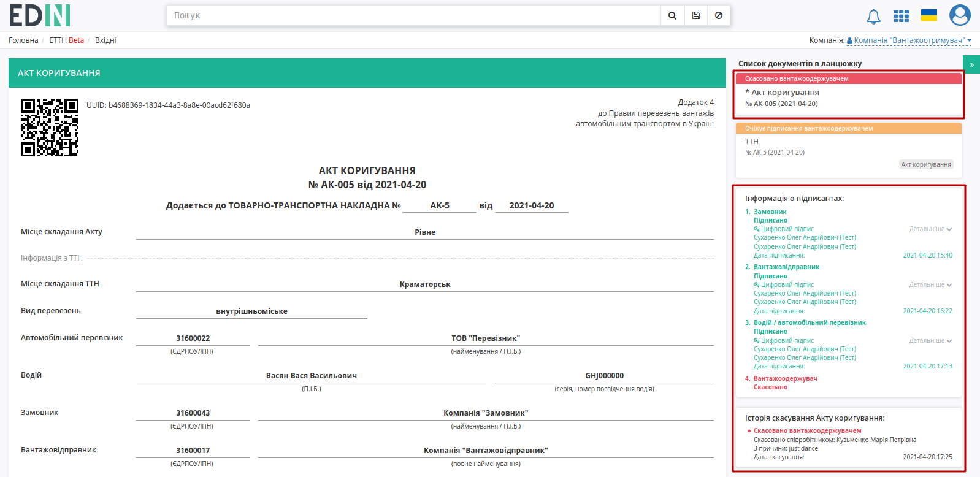Go to Головна breadcrumb
Image resolution: width=980 pixels, height=477 pixels.
pyautogui.click(x=23, y=40)
